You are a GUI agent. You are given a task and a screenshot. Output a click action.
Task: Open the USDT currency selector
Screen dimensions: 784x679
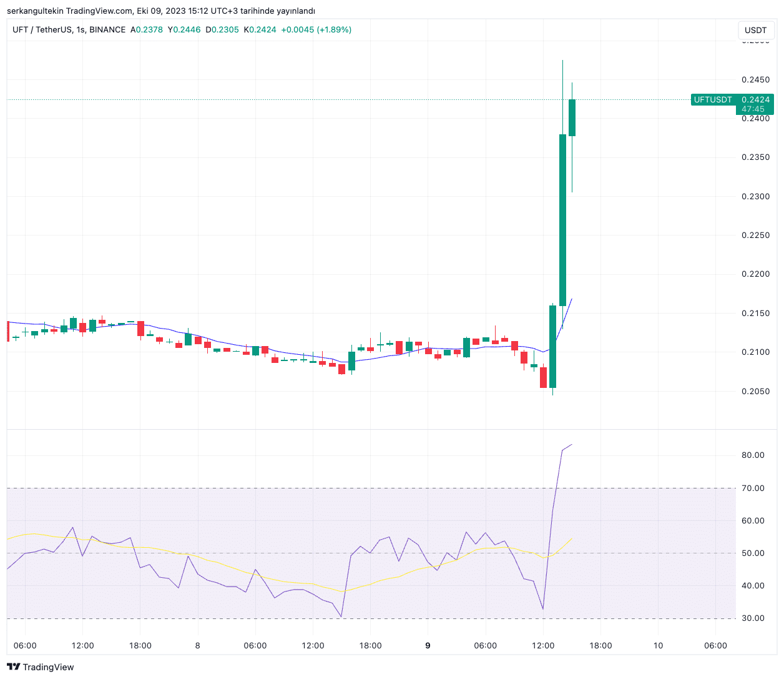coord(755,30)
